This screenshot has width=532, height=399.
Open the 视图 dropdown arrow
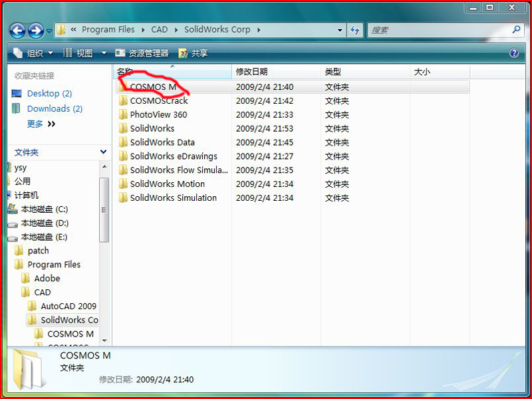[104, 53]
